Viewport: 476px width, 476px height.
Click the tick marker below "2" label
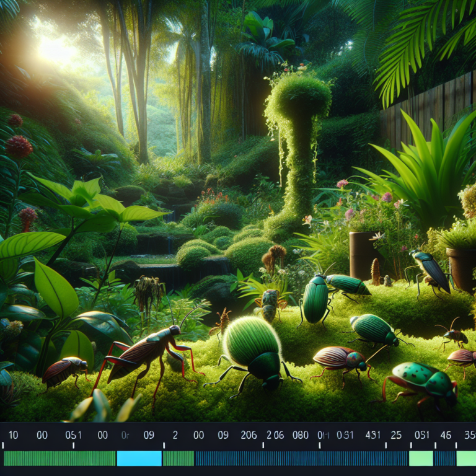tap(164, 446)
